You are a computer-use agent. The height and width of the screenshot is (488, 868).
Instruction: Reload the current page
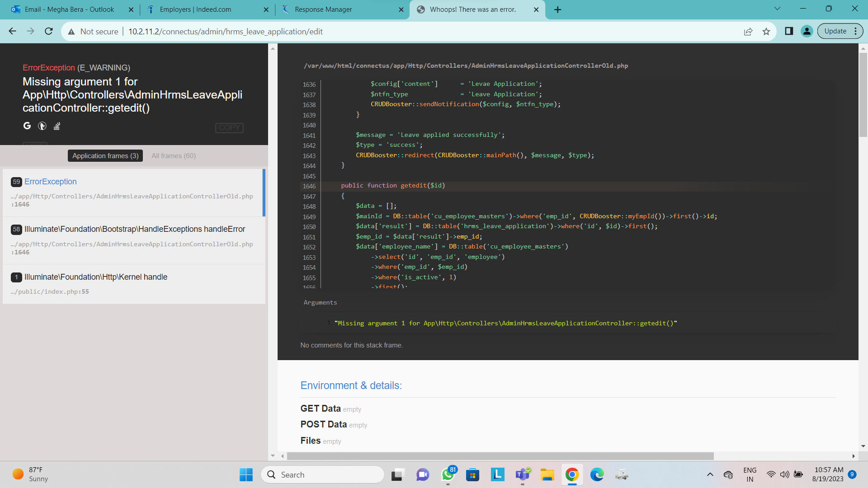[x=49, y=31]
